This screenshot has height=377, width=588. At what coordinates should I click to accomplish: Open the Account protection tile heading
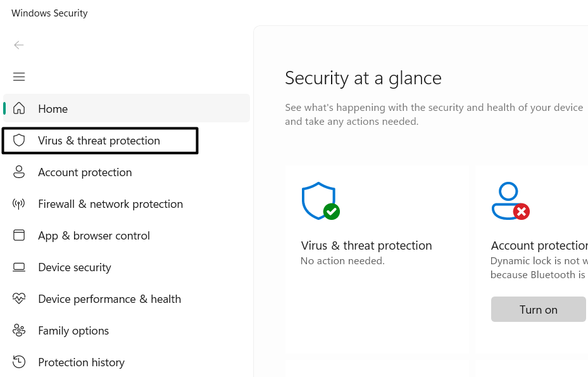coord(539,246)
